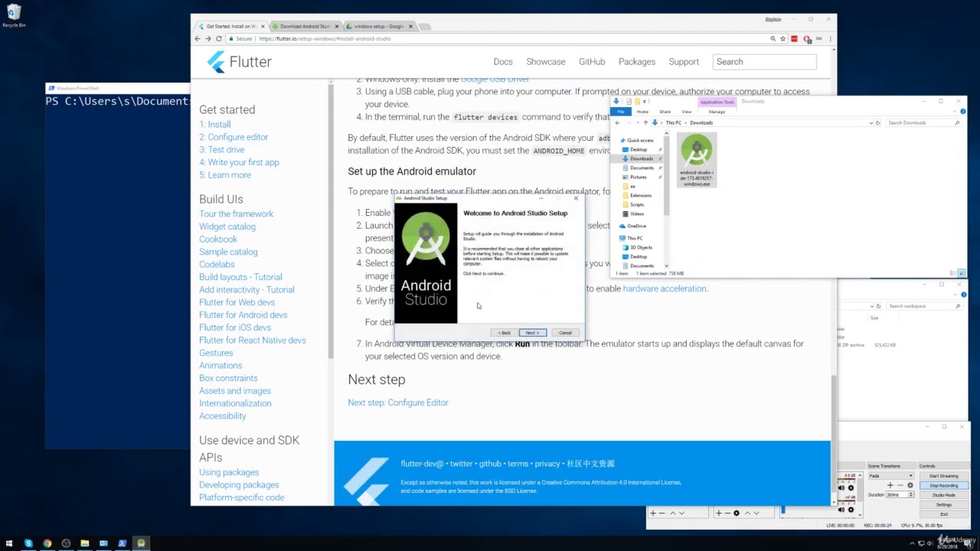Reload the Flutter page in Chrome
This screenshot has height=551, width=980.
(219, 39)
